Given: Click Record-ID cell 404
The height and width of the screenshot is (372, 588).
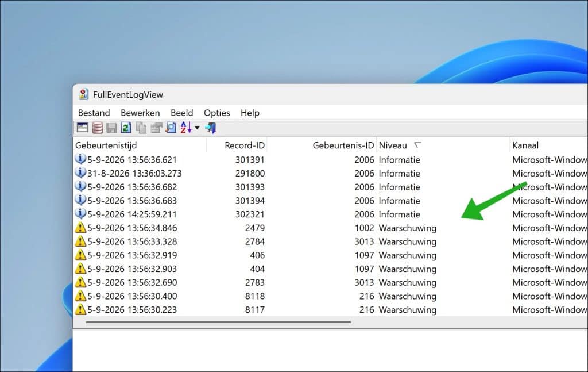Looking at the screenshot, I should 257,269.
